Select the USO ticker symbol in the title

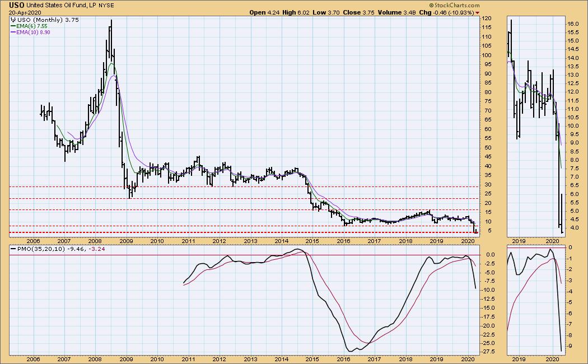click(x=17, y=5)
